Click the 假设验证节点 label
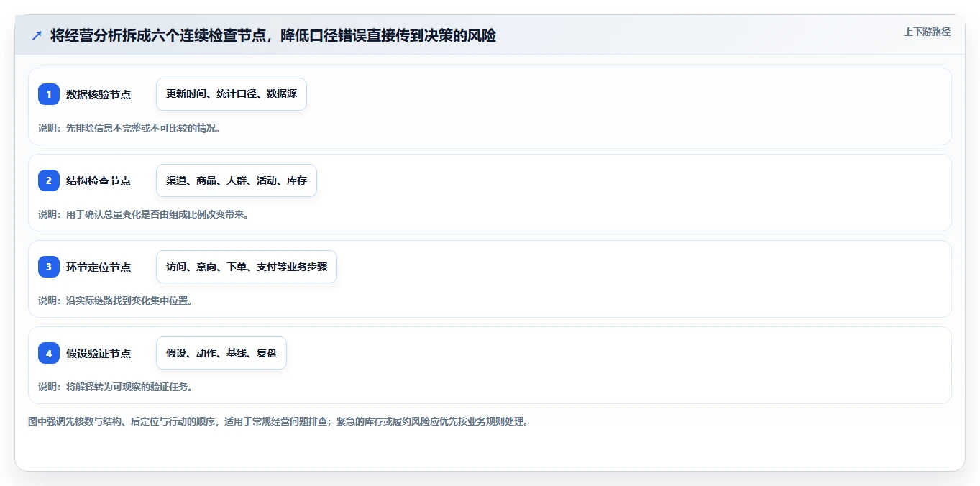The height and width of the screenshot is (486, 980). point(99,353)
